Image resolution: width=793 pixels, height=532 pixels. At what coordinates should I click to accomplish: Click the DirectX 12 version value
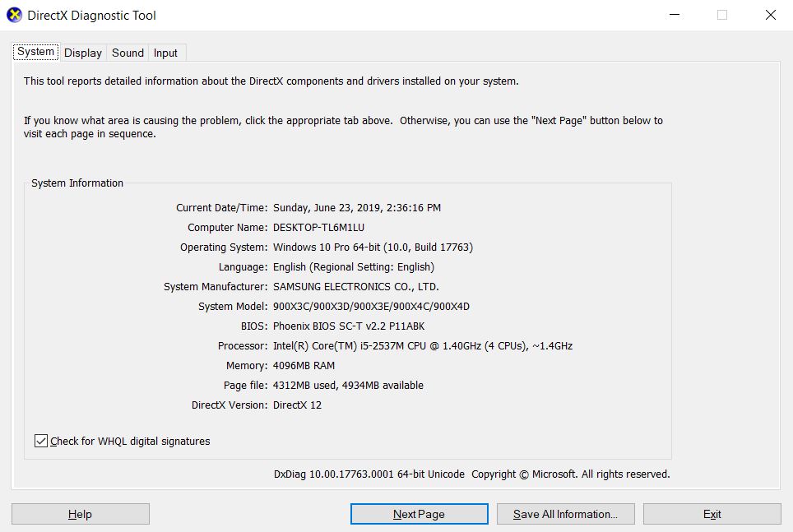click(298, 405)
